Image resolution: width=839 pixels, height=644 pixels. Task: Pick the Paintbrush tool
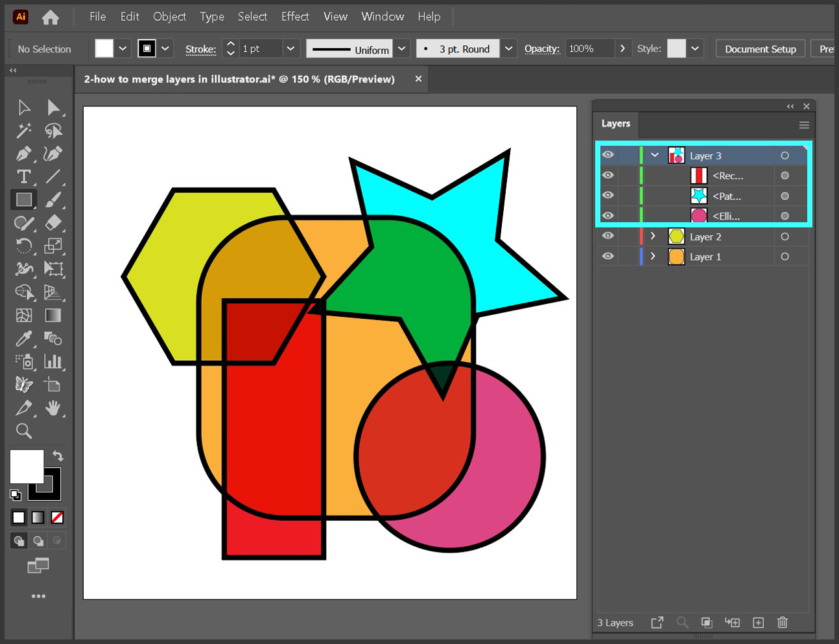pos(53,200)
